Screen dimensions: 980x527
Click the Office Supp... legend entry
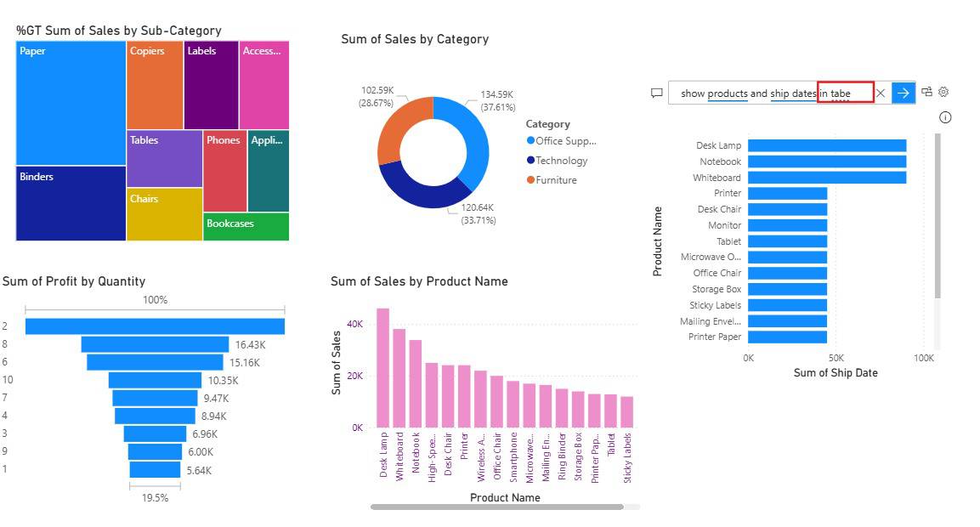(x=562, y=141)
